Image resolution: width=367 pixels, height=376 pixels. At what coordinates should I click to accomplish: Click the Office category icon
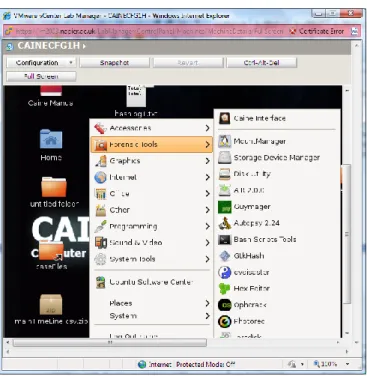coord(100,194)
